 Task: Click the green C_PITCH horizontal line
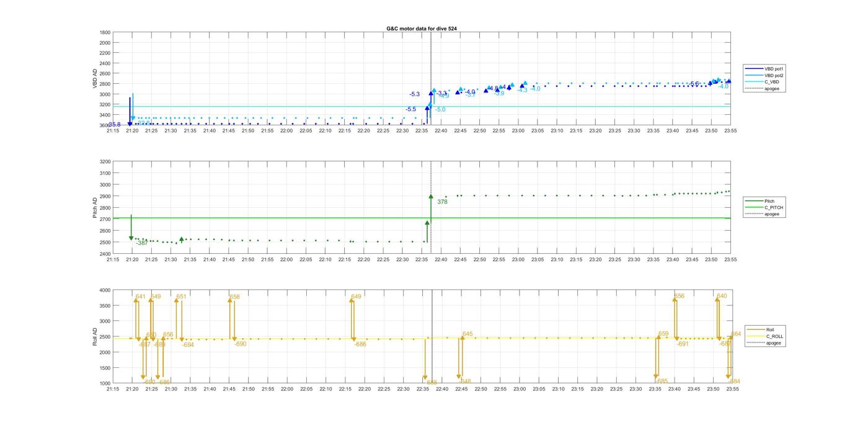(x=422, y=218)
